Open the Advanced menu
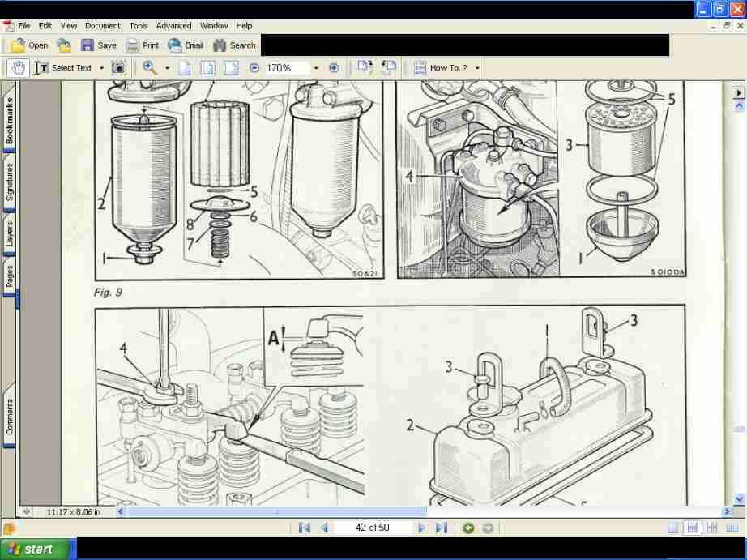 pyautogui.click(x=174, y=26)
